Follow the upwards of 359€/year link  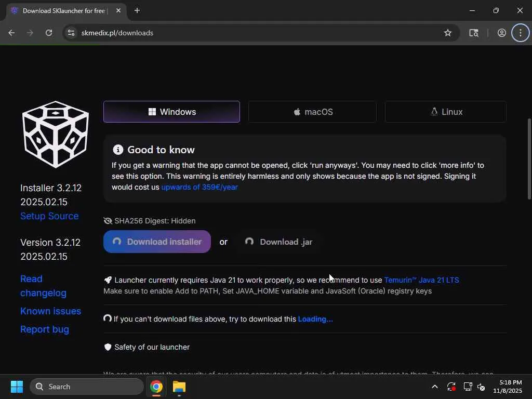tap(199, 187)
